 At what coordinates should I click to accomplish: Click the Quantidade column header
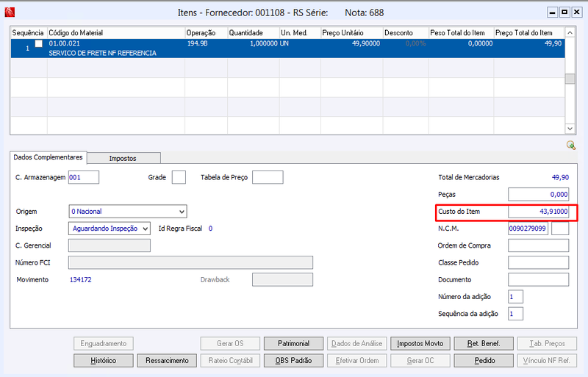click(x=254, y=32)
